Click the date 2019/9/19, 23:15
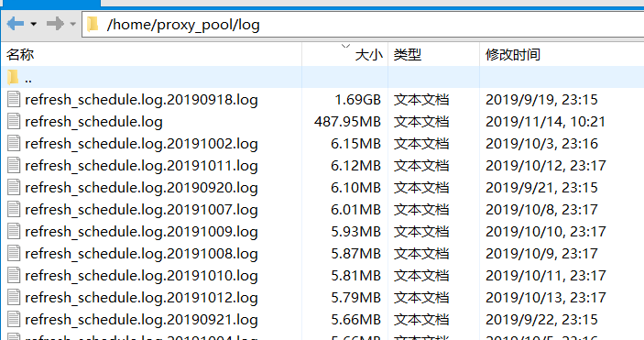Viewport: 644px width, 340px height. coord(541,100)
